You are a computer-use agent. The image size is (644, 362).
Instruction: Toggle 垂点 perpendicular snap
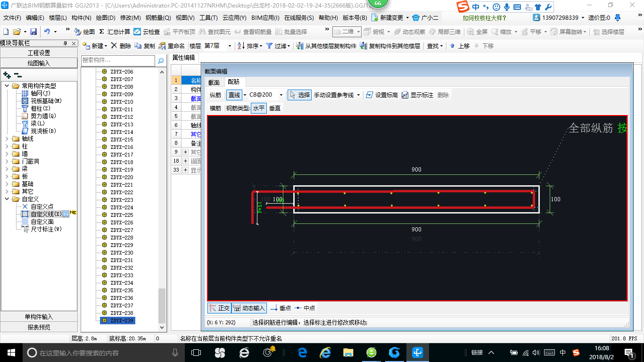click(281, 308)
